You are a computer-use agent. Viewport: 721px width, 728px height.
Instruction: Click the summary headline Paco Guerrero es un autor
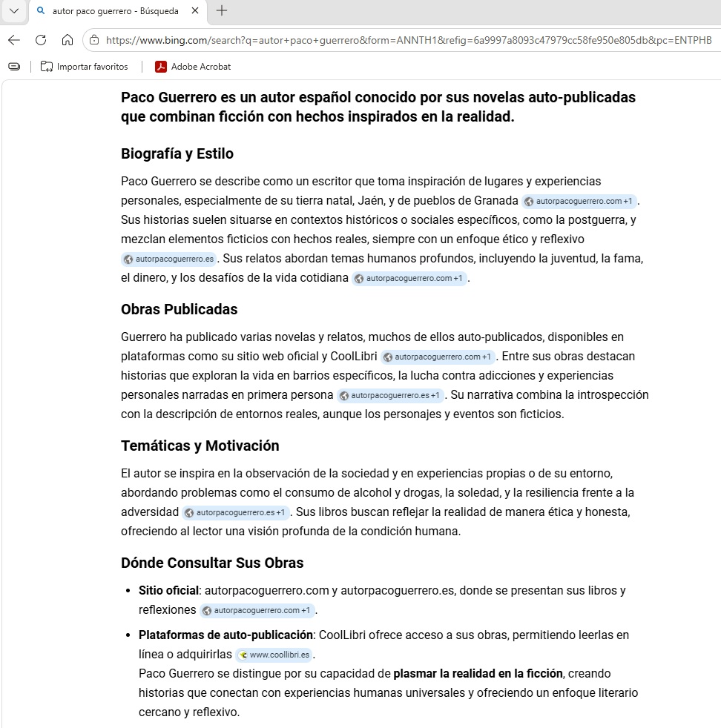tap(378, 107)
